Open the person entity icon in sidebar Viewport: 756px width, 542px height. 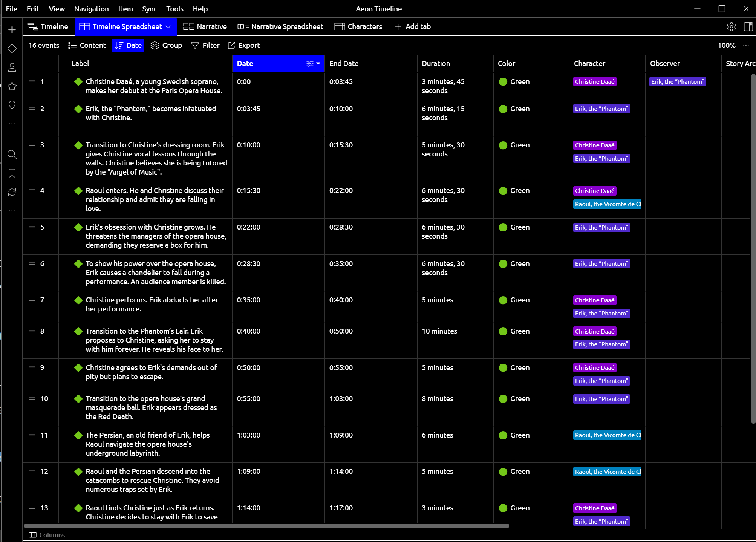pos(12,67)
